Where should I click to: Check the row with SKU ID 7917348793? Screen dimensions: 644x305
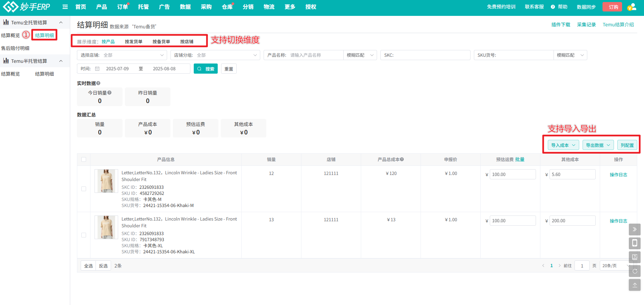point(84,235)
